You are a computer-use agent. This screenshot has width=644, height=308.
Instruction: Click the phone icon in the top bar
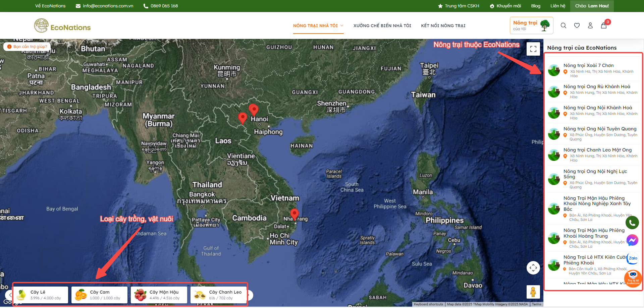point(146,6)
